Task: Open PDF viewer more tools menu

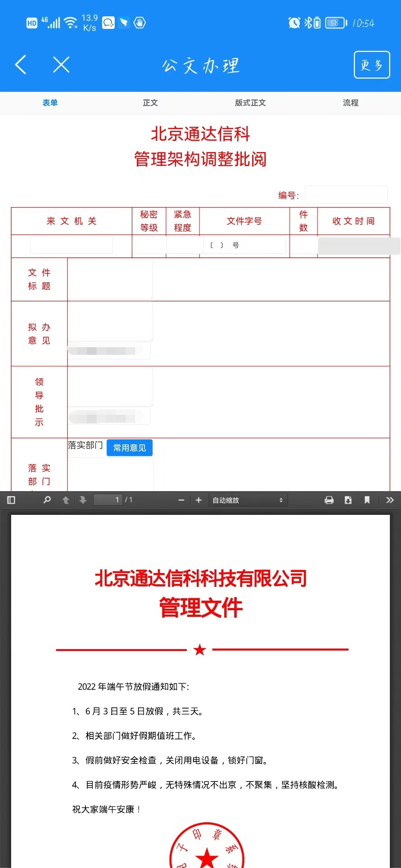Action: coord(390,500)
